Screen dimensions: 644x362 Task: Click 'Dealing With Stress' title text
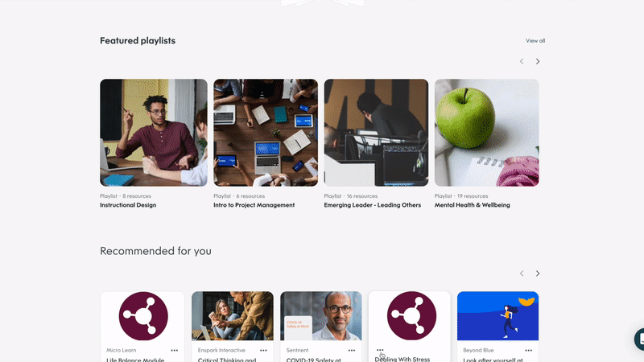[x=402, y=359]
